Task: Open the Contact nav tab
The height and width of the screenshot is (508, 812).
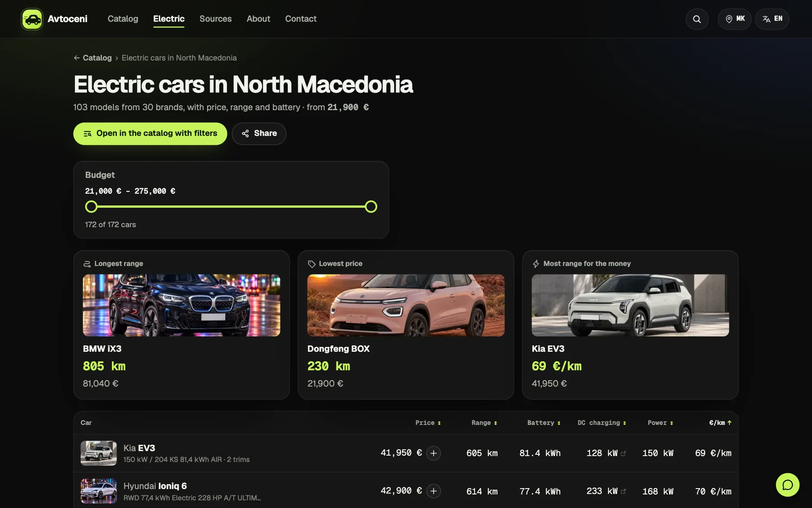Action: pyautogui.click(x=301, y=19)
